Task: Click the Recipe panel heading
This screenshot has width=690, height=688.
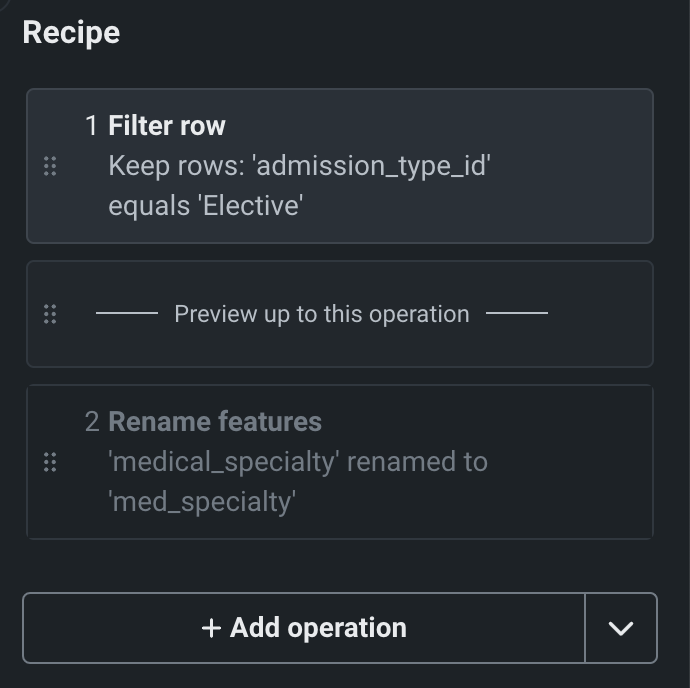Action: (71, 32)
